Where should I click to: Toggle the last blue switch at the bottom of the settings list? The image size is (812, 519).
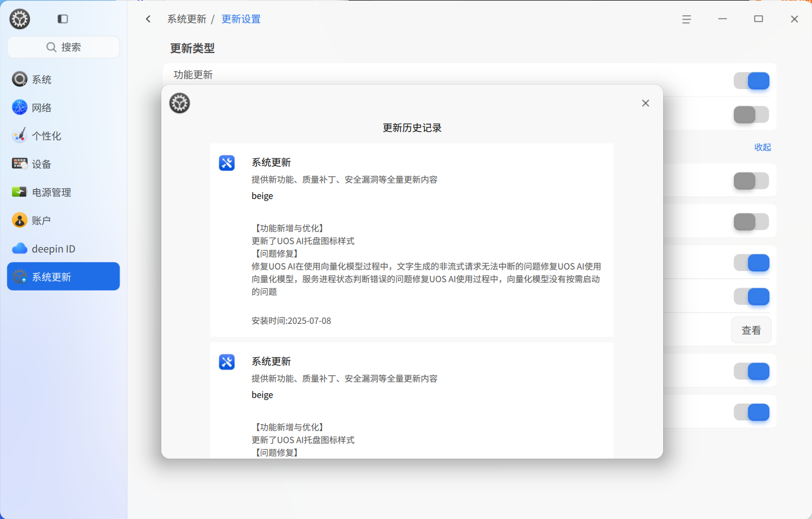coord(752,412)
